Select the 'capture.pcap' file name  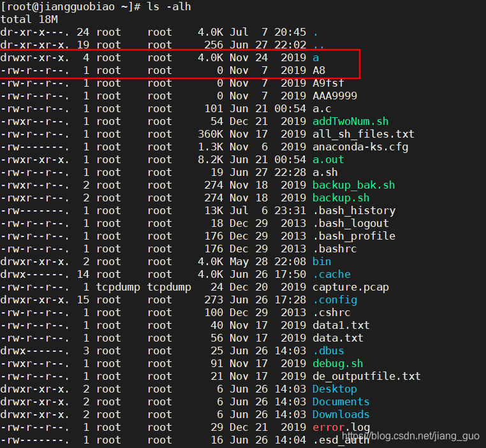351,287
